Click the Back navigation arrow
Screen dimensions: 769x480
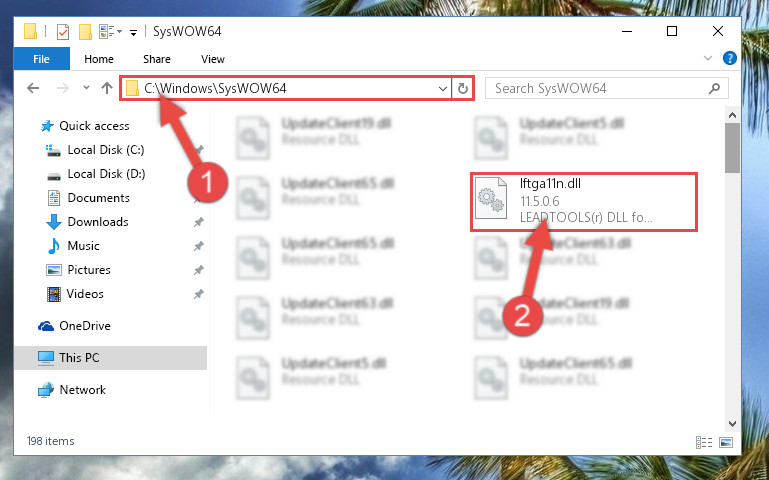(33, 88)
